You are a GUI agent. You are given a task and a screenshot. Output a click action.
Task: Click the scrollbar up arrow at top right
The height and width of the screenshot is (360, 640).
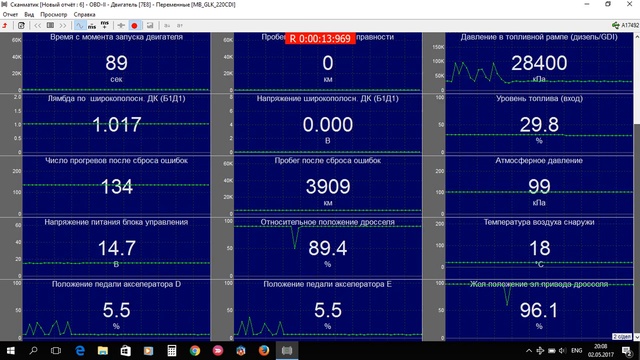tap(637, 36)
